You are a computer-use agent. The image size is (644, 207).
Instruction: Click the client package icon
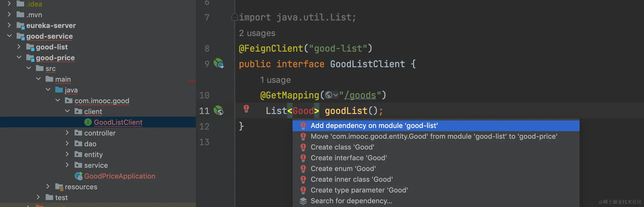(x=78, y=111)
